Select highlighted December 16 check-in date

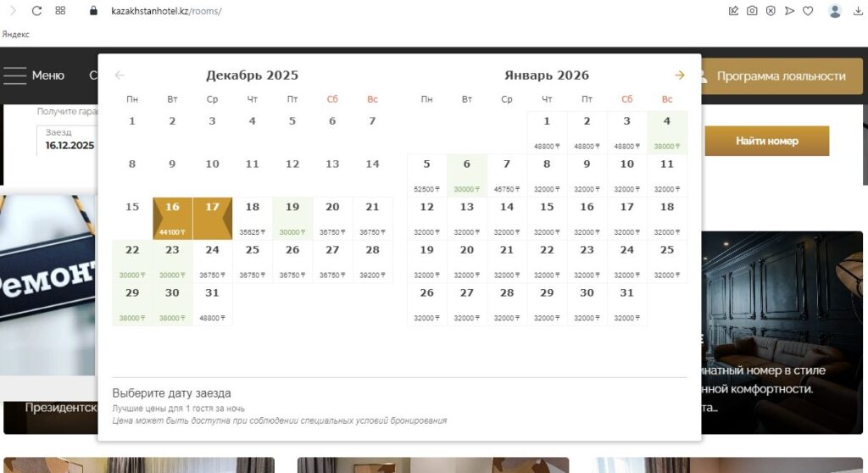(172, 218)
